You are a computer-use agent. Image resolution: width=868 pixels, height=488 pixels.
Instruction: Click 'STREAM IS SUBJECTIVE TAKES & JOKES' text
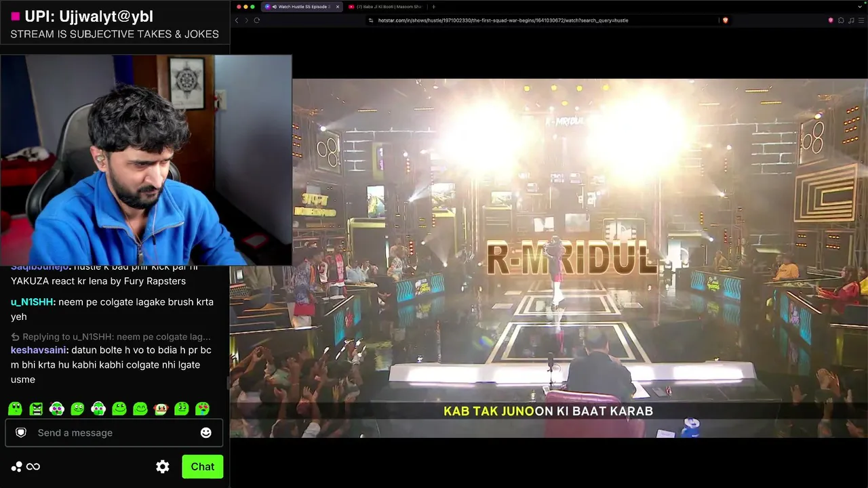coord(115,34)
